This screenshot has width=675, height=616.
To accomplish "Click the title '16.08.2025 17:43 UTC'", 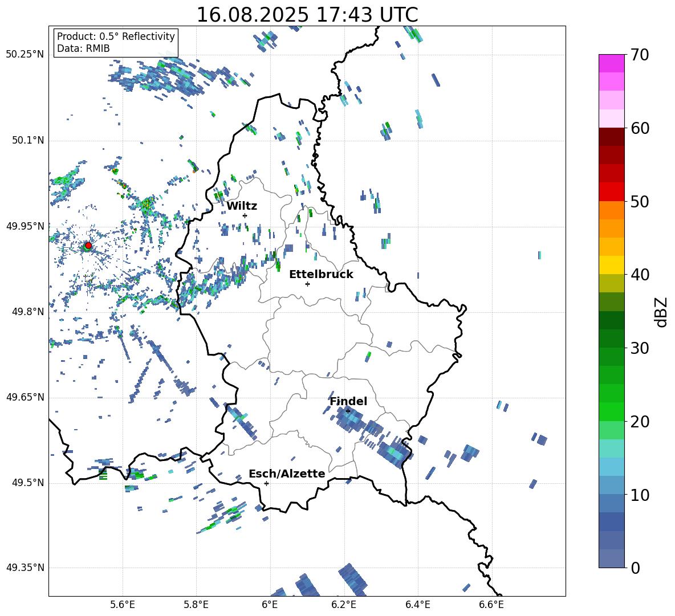I will pyautogui.click(x=307, y=15).
